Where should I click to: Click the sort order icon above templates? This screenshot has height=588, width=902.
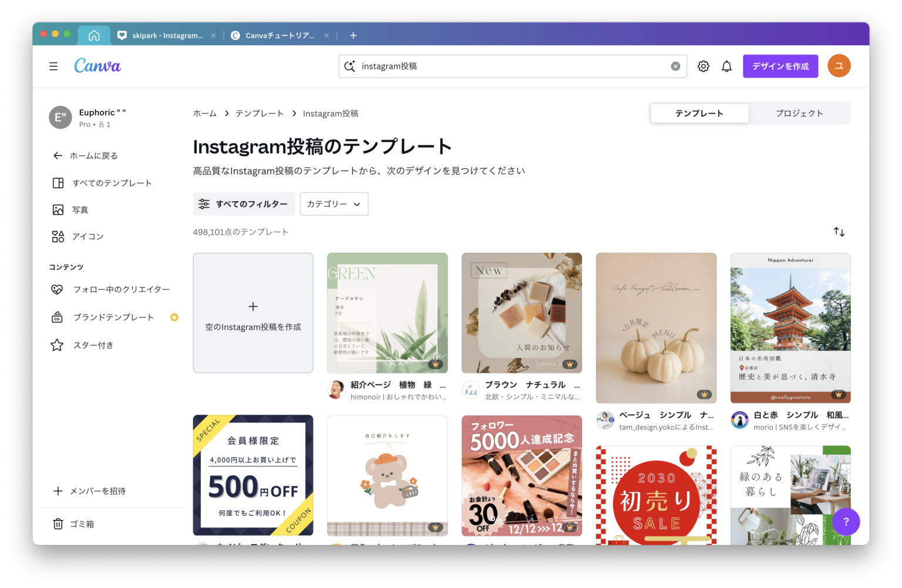click(839, 232)
